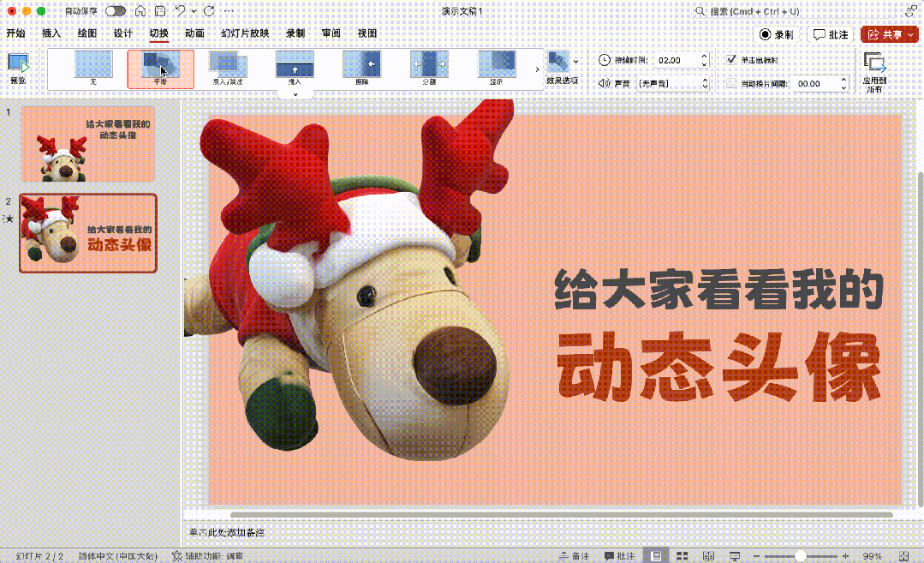Go to the 幻灯片放映 tab
Screen dimensions: 924x563
tap(245, 33)
